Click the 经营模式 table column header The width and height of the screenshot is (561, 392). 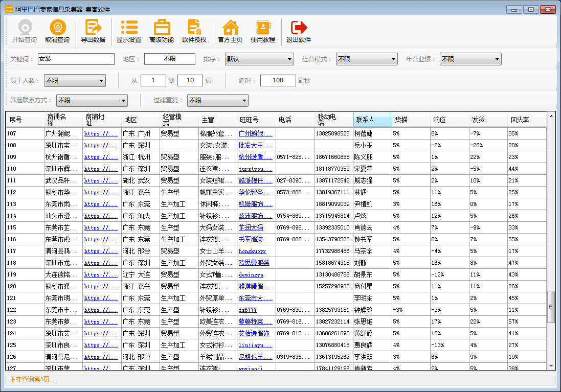[x=179, y=120]
